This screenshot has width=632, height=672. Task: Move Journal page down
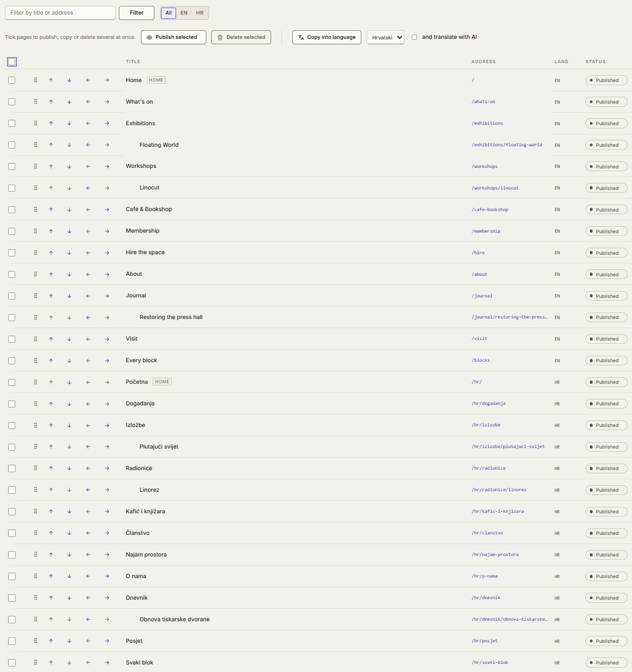(x=69, y=296)
